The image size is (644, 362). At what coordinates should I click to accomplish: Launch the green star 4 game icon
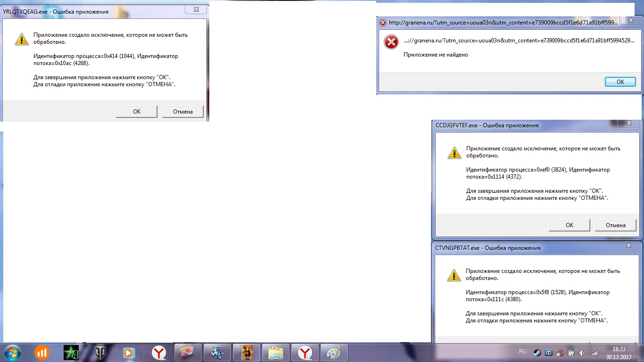[71, 353]
